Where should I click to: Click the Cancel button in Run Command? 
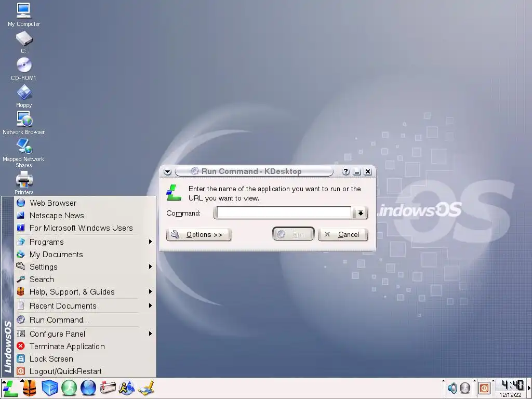343,234
